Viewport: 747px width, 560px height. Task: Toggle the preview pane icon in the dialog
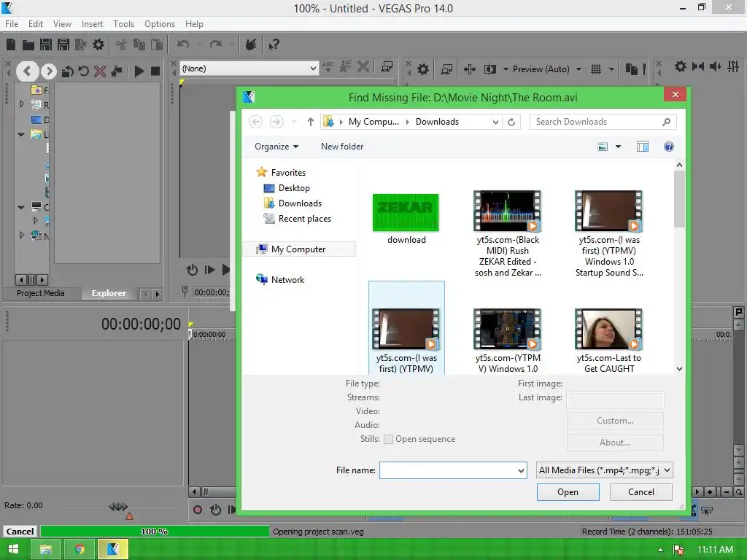tap(643, 147)
